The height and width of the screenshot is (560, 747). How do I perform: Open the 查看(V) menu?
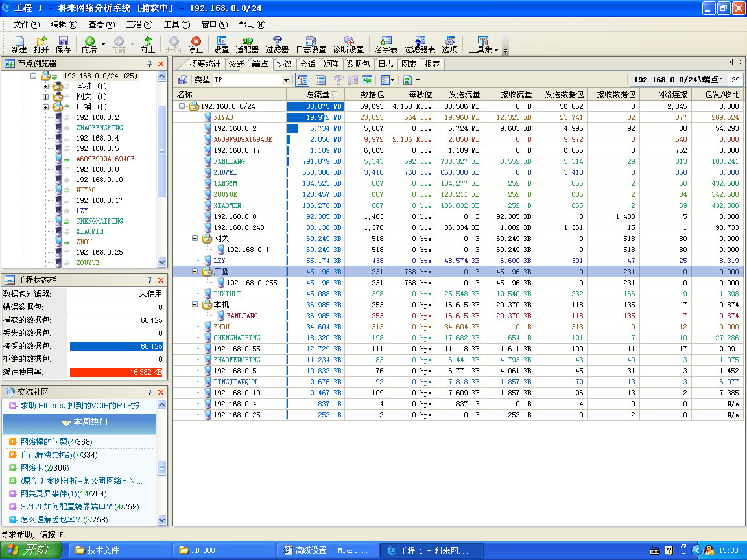coord(101,25)
